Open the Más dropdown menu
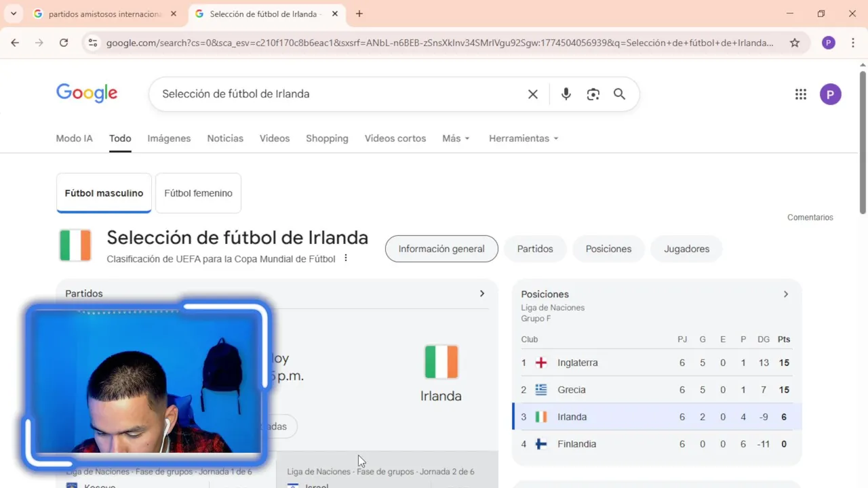The width and height of the screenshot is (868, 488). [456, 138]
